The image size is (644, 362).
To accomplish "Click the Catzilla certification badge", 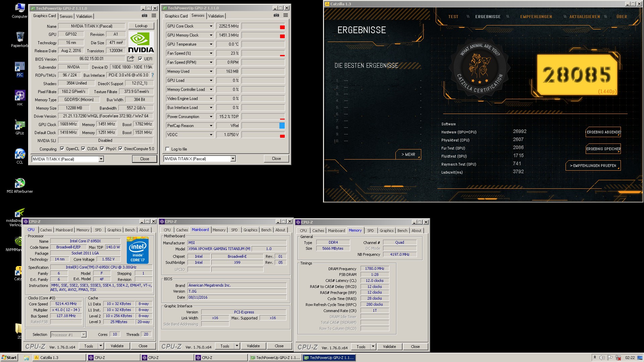I will [x=480, y=68].
